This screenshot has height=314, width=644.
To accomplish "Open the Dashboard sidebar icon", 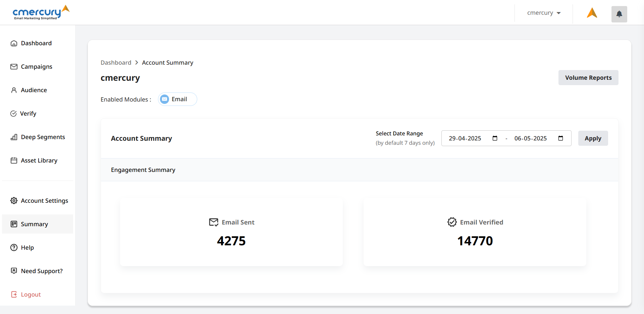I will [14, 43].
